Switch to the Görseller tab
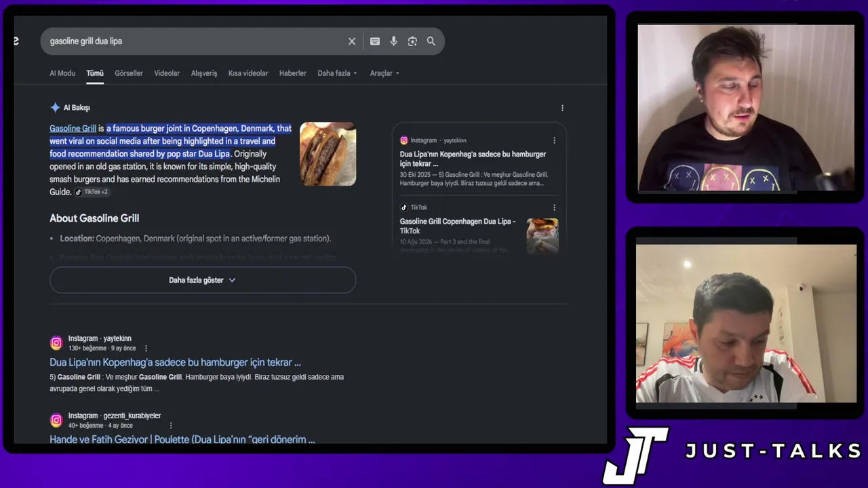The height and width of the screenshot is (488, 868). tap(129, 73)
